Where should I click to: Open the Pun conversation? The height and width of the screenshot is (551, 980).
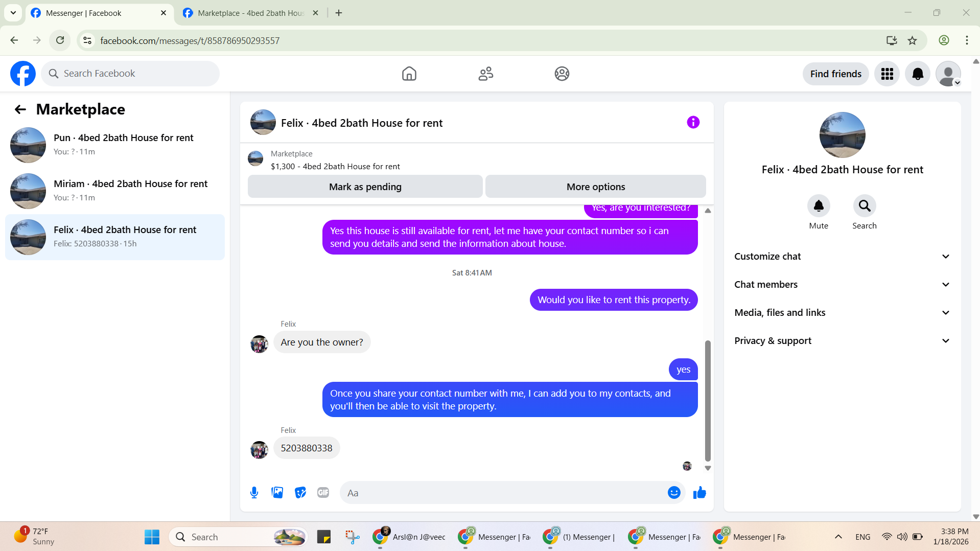pos(115,145)
